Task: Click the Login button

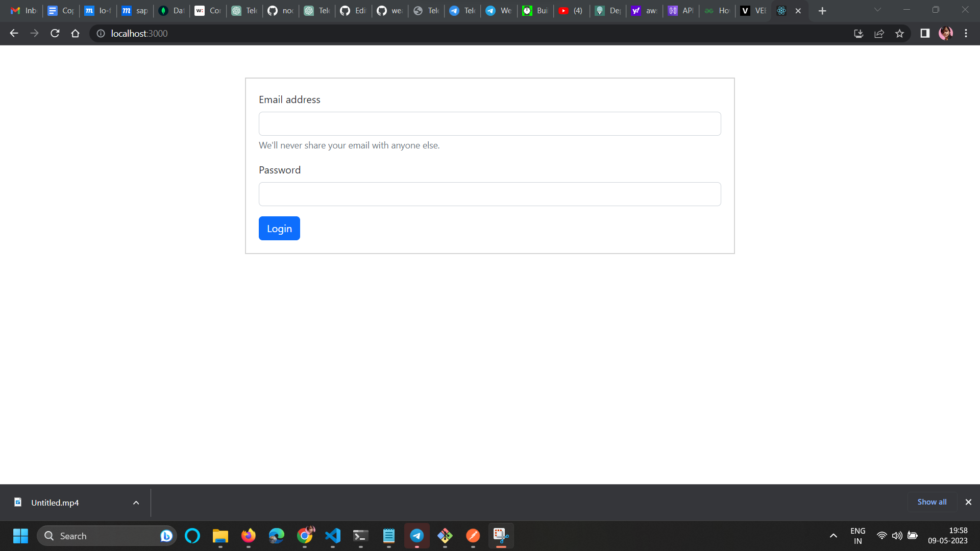Action: click(x=279, y=228)
